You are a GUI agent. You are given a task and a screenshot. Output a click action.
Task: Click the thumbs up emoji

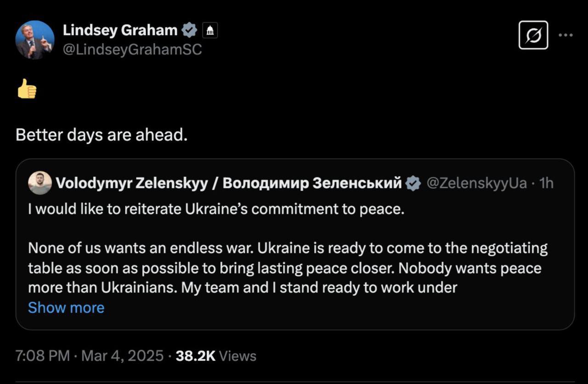click(x=27, y=89)
